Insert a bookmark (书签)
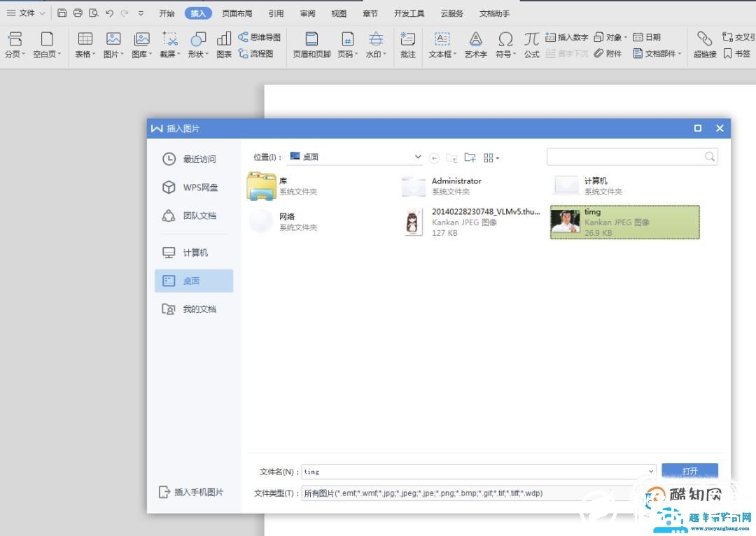756x536 pixels. pyautogui.click(x=736, y=53)
